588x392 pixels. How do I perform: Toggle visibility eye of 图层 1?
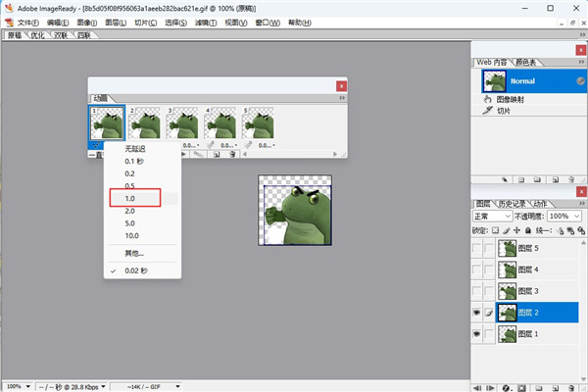(x=476, y=335)
